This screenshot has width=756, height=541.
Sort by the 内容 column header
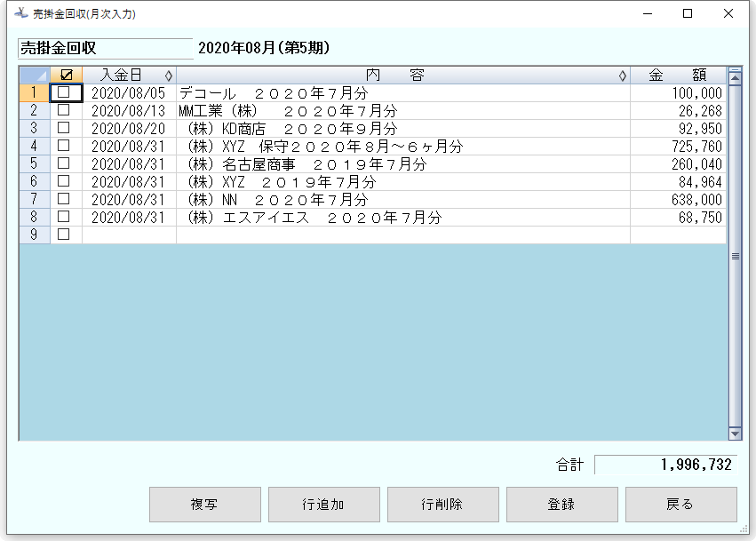pyautogui.click(x=403, y=76)
